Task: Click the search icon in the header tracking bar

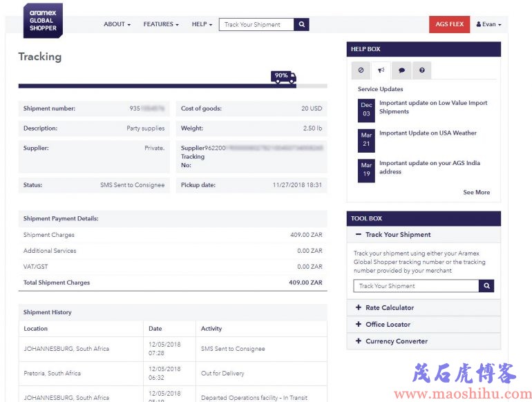Action: click(x=301, y=24)
